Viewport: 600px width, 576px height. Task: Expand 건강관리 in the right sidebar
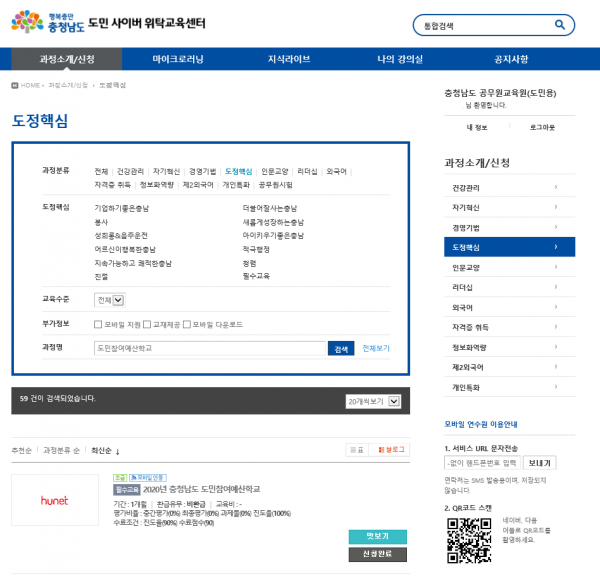point(509,188)
